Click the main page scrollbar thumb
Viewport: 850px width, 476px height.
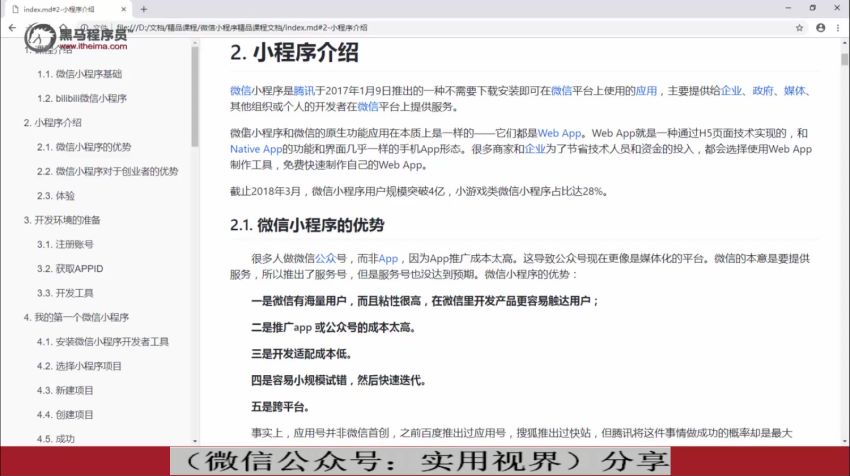point(845,59)
